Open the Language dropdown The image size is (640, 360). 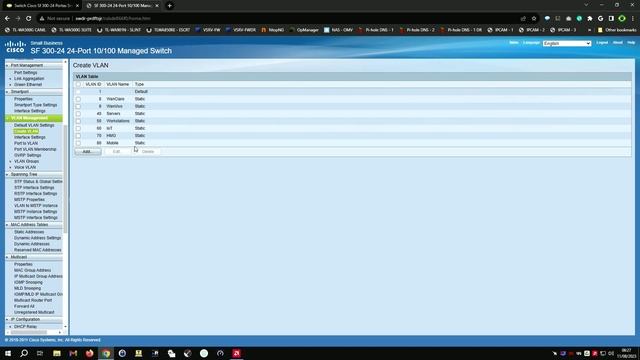567,43
